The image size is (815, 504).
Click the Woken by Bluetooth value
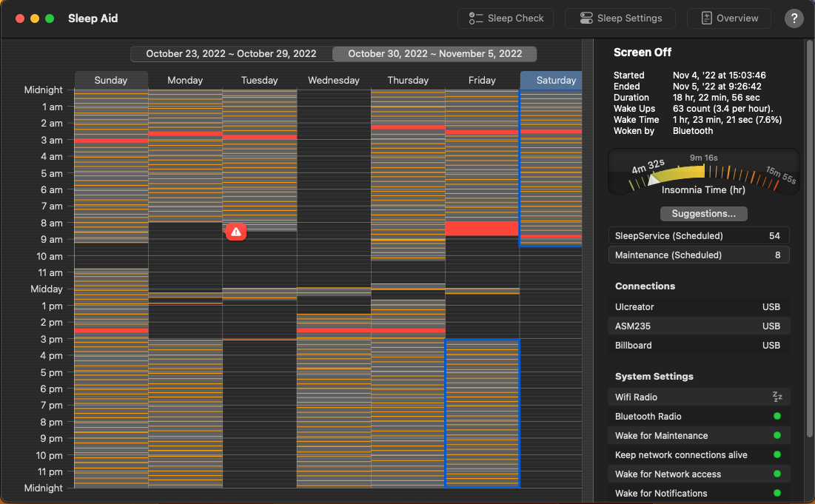(x=693, y=131)
